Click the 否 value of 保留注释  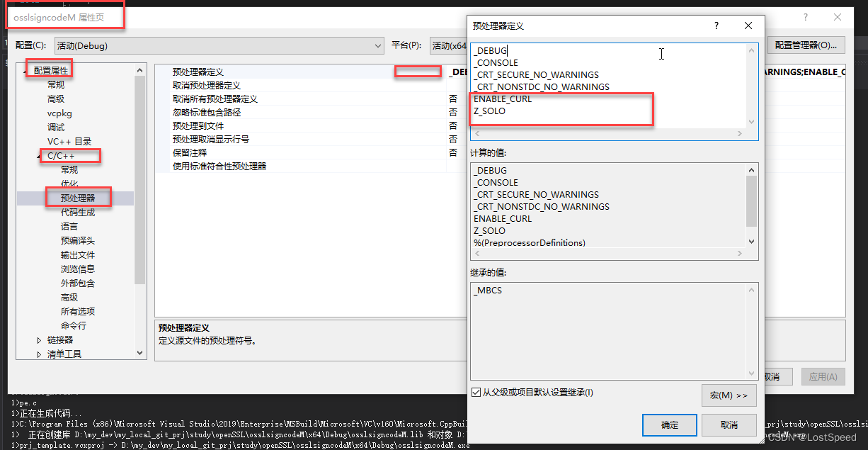(x=453, y=152)
